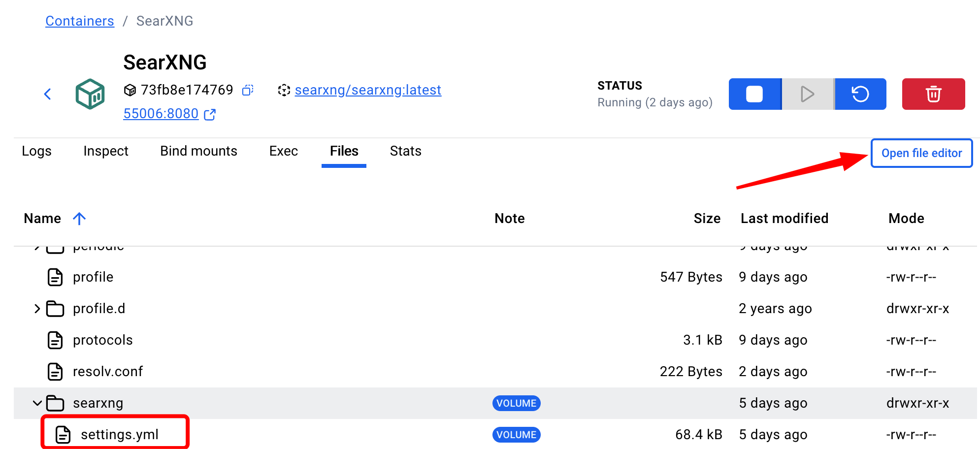Copy the container ID 73fb8e174769
The width and height of the screenshot is (980, 449).
coord(248,90)
